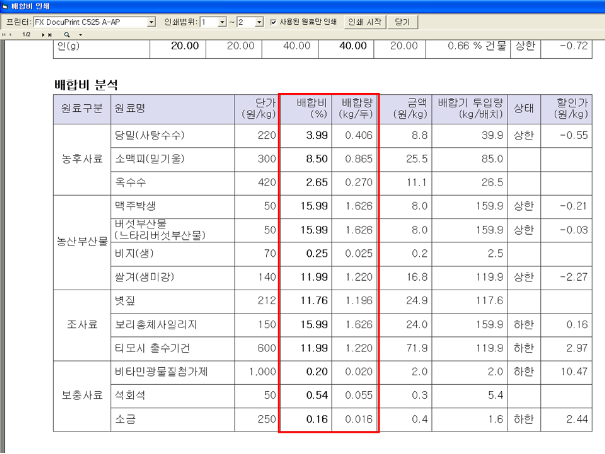Image resolution: width=605 pixels, height=454 pixels.
Task: Select the 옥수수 row name
Action: pos(130,182)
